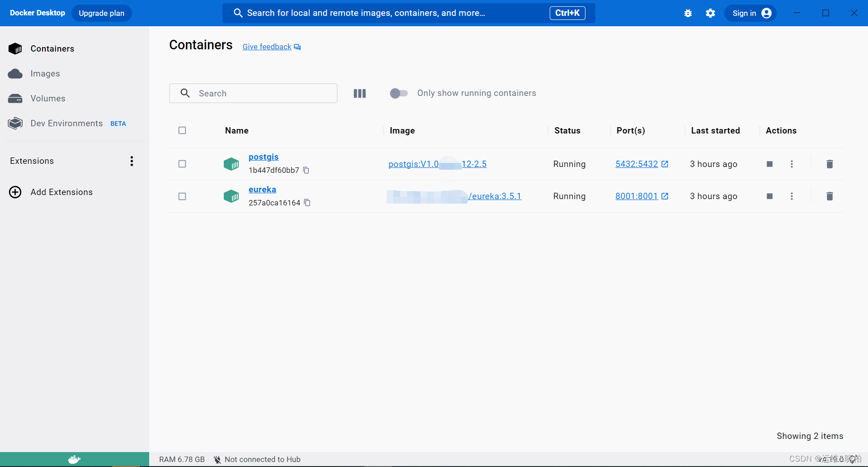Copy eureka container ID 257a0ca16164
Viewport: 868px width, 467px height.
(x=307, y=203)
